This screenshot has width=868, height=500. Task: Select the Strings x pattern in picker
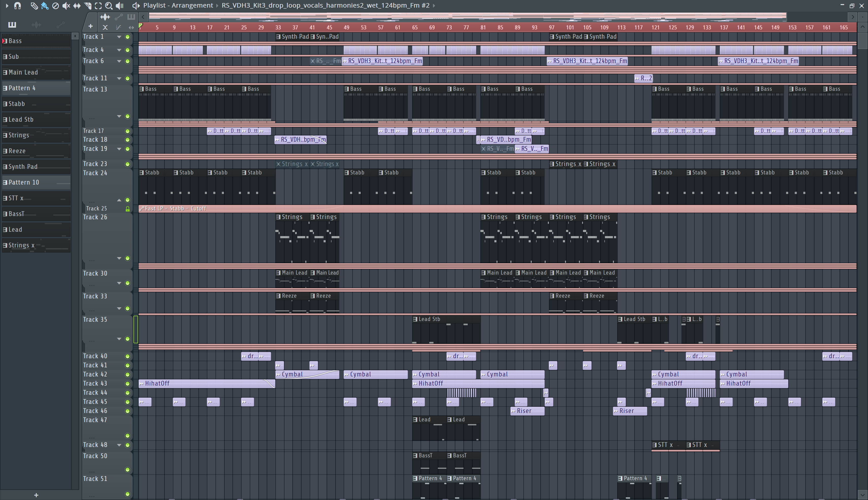point(36,245)
